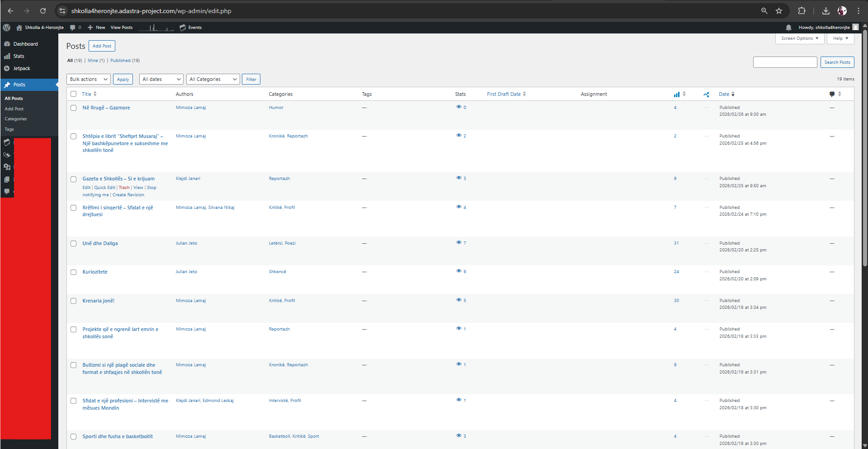This screenshot has width=868, height=449.
Task: Open the All Categories dropdown
Action: pyautogui.click(x=213, y=80)
